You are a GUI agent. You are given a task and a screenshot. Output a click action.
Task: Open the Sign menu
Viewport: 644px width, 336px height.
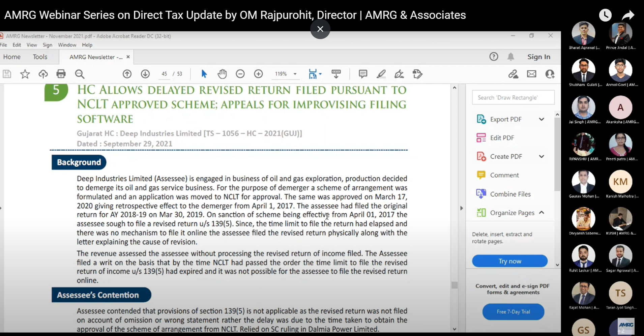pyautogui.click(x=47, y=45)
